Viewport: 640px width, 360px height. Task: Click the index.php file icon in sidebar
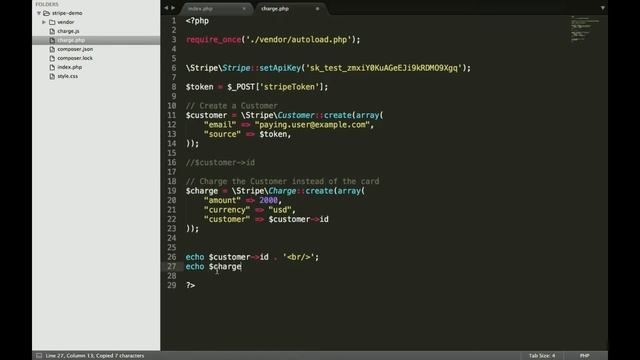click(x=52, y=67)
